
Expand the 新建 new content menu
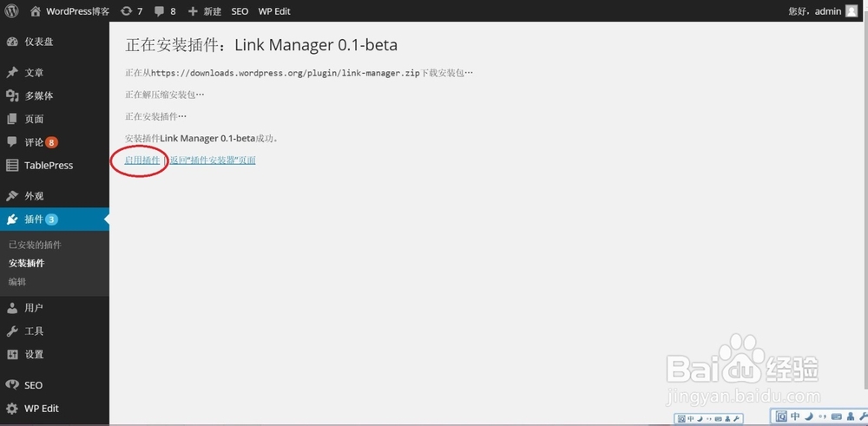[205, 11]
